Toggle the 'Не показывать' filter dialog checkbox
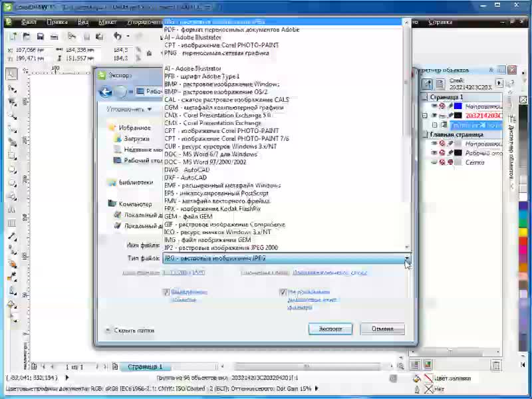This screenshot has height=399, width=532. [x=283, y=292]
